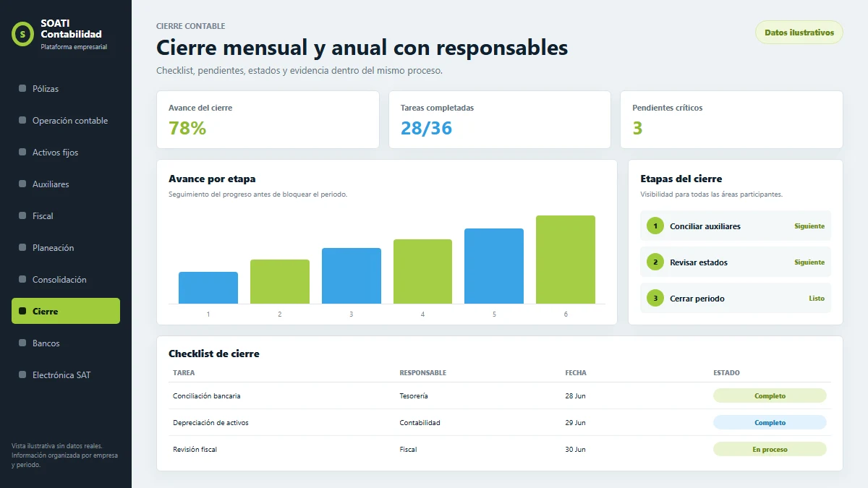Click the Datos ilustrativos badge
The height and width of the screenshot is (488, 868).
(799, 33)
